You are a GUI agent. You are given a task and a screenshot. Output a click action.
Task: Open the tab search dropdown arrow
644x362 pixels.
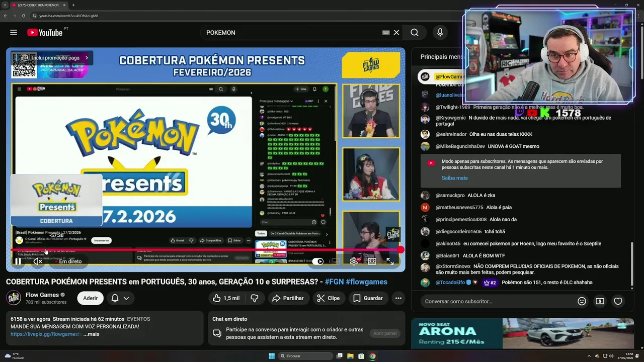[x=5, y=5]
